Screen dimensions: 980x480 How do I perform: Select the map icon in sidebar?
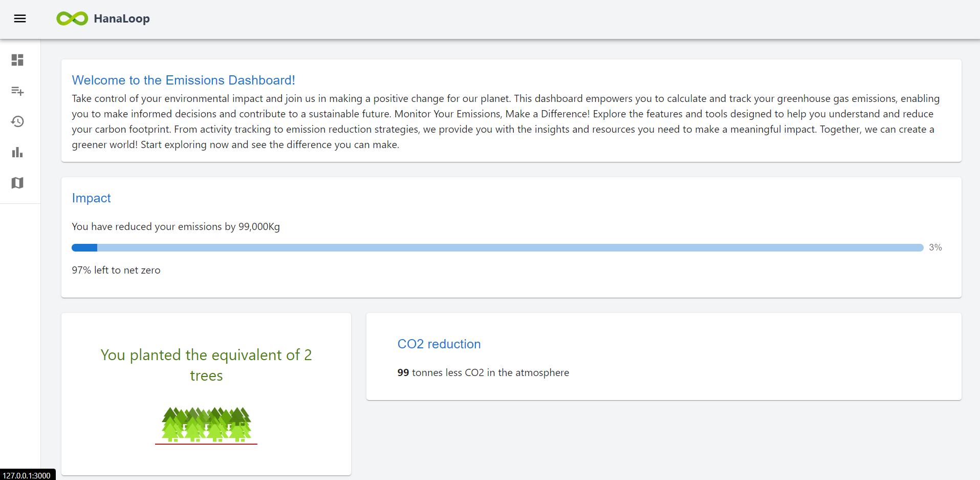[x=17, y=183]
